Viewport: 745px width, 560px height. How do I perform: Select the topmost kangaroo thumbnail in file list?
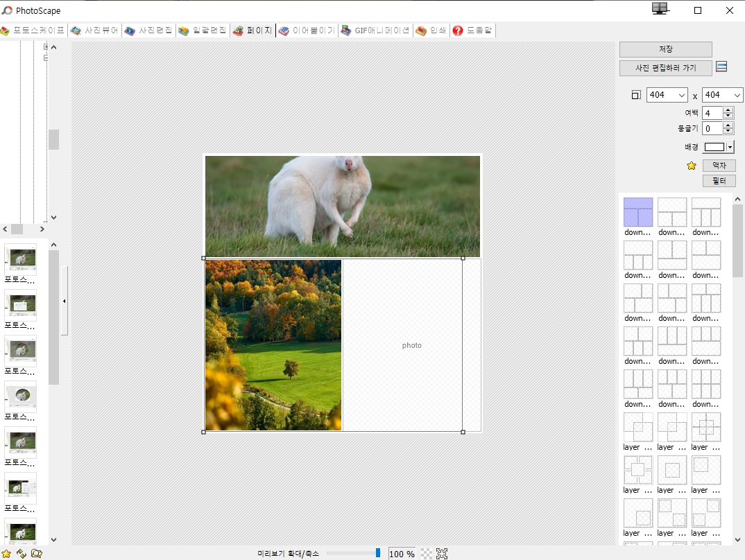(20, 259)
